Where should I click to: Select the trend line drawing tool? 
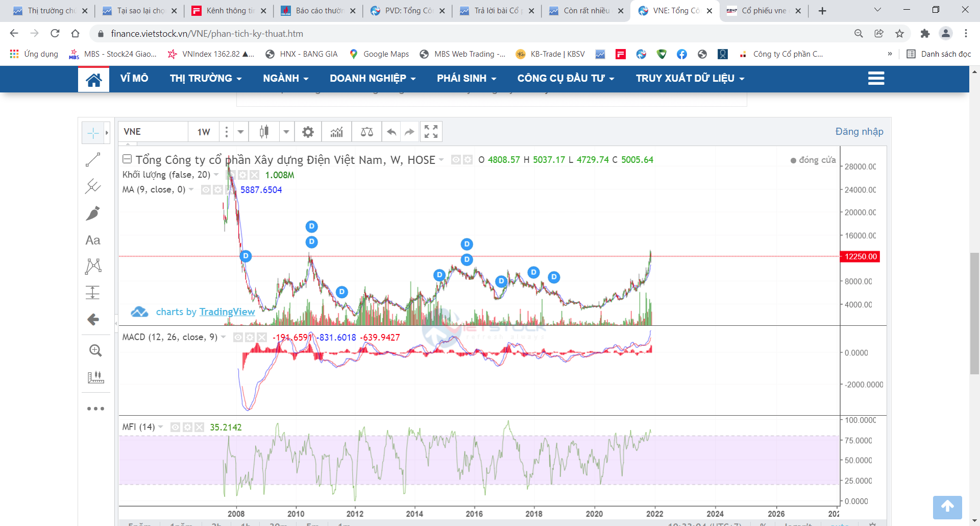point(93,160)
